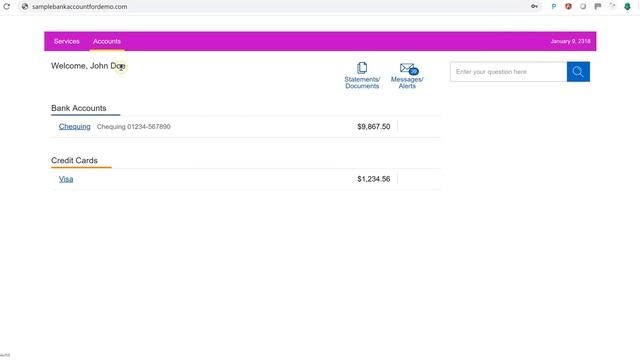
Task: Switch to the Services tab
Action: coord(67,41)
